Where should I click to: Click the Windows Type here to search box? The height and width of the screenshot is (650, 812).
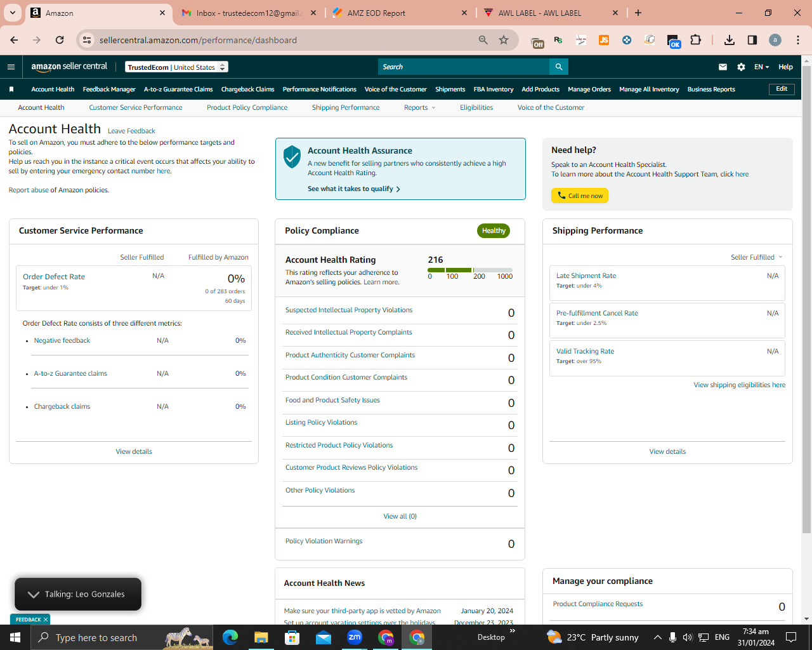[x=122, y=637]
